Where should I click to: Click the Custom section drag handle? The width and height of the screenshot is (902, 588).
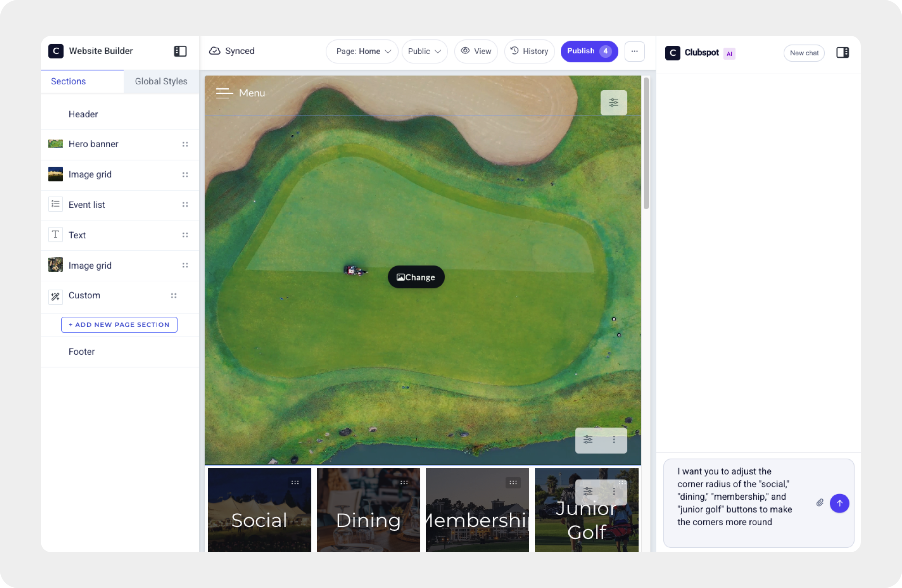174,295
